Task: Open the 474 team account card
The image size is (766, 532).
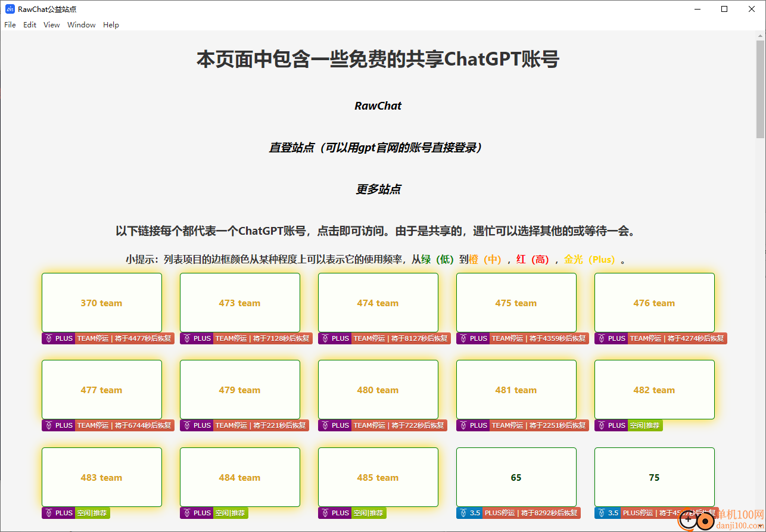Action: point(378,303)
